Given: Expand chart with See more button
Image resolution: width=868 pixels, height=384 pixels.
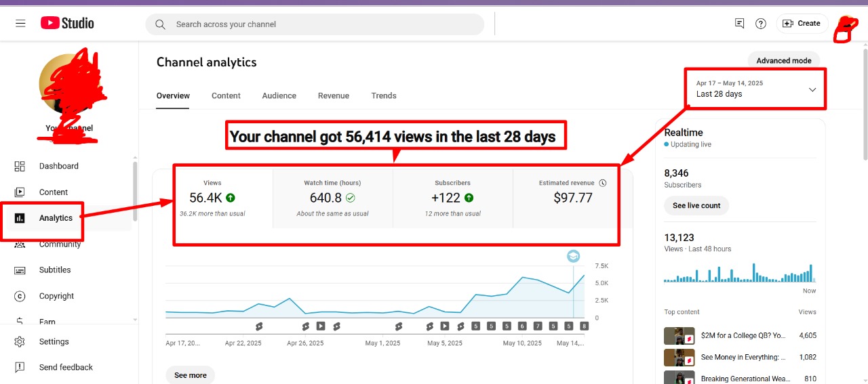Looking at the screenshot, I should [190, 375].
